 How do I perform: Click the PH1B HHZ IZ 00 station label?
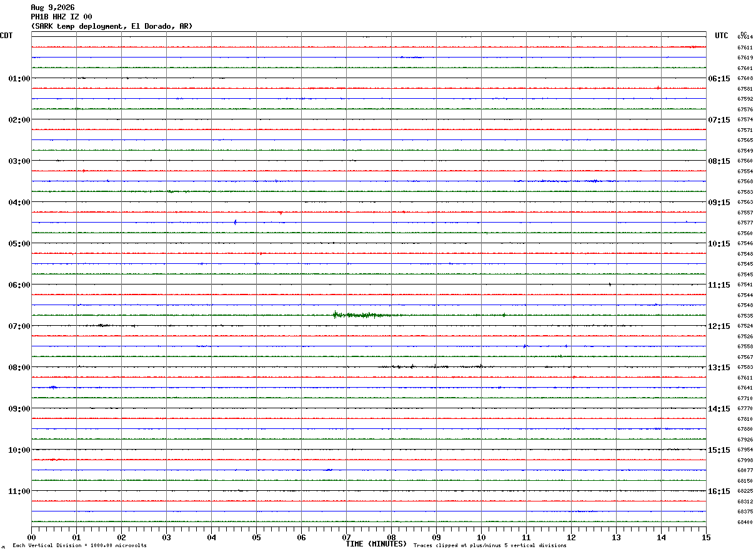point(61,17)
